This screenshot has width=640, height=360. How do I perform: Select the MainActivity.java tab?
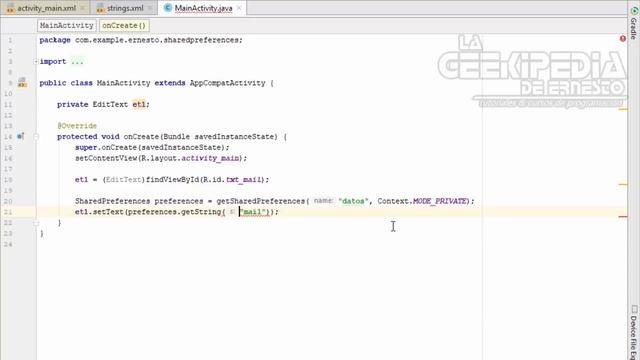tap(203, 8)
